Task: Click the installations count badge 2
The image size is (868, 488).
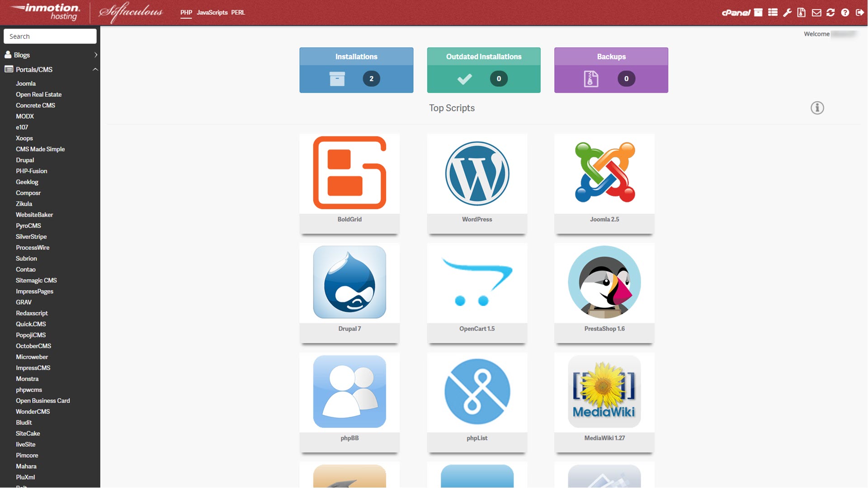Action: click(x=371, y=79)
